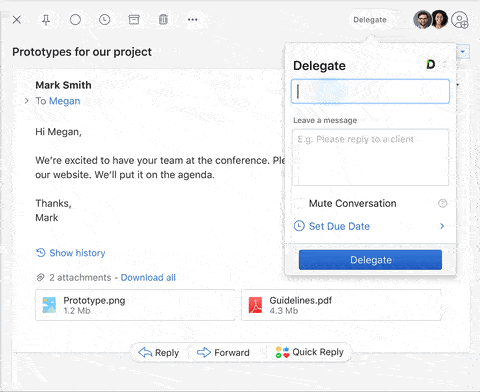Open the dropdown arrow behind the Delegate panel
Image resolution: width=480 pixels, height=392 pixels.
click(463, 52)
